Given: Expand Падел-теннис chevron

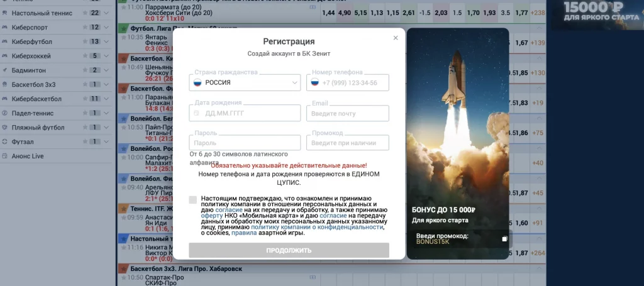Looking at the screenshot, I should coord(106,113).
